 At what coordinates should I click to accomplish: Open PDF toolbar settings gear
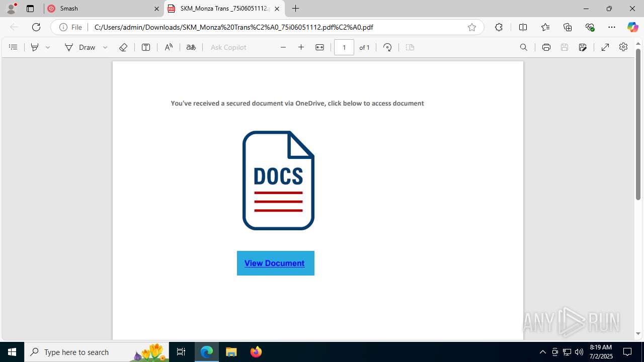click(x=623, y=47)
